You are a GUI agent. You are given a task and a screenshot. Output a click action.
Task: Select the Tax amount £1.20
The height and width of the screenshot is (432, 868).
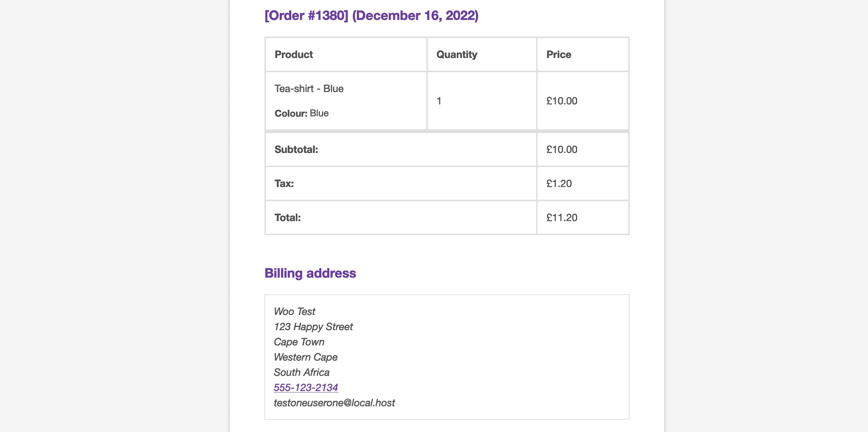point(559,183)
